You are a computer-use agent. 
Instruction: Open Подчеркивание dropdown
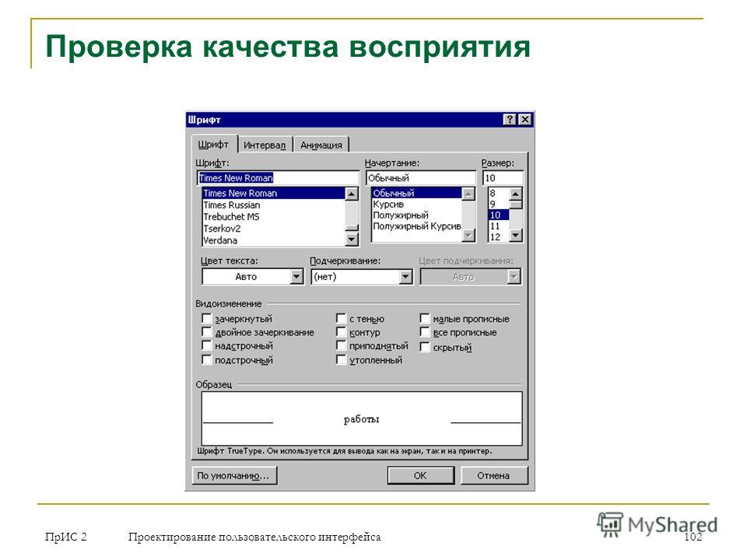click(x=405, y=277)
